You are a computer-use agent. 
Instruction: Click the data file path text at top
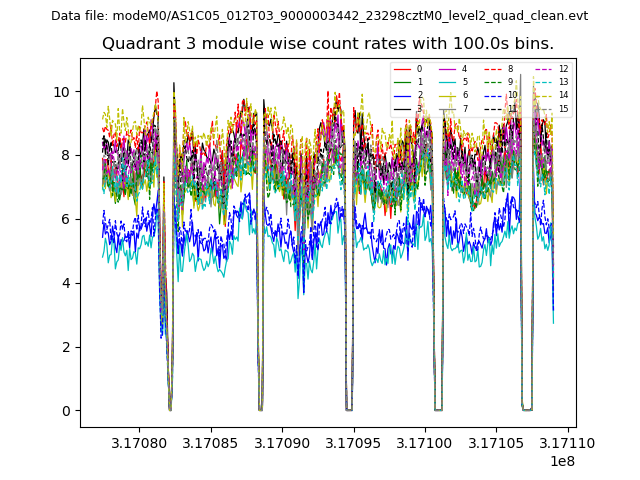[319, 16]
